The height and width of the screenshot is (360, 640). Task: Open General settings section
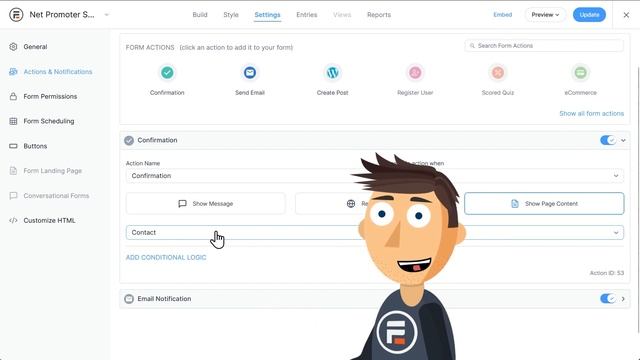[x=35, y=47]
